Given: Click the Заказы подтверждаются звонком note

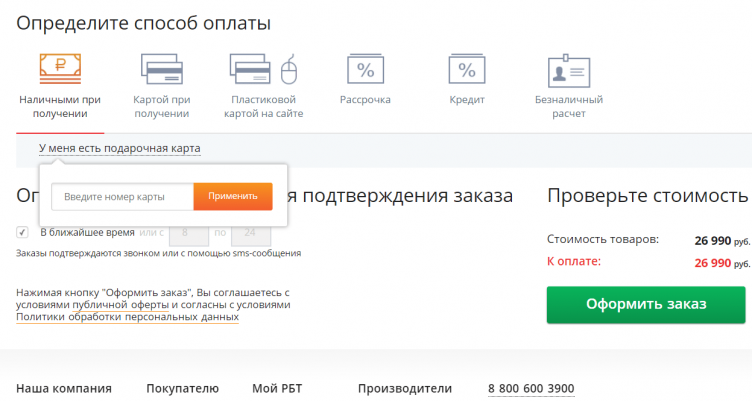Looking at the screenshot, I should (159, 253).
